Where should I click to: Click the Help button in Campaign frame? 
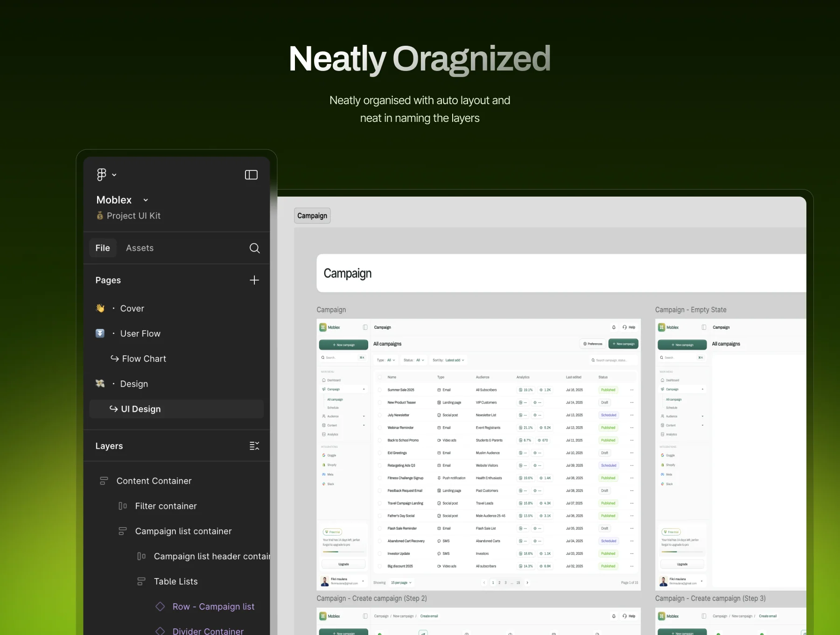coord(629,327)
